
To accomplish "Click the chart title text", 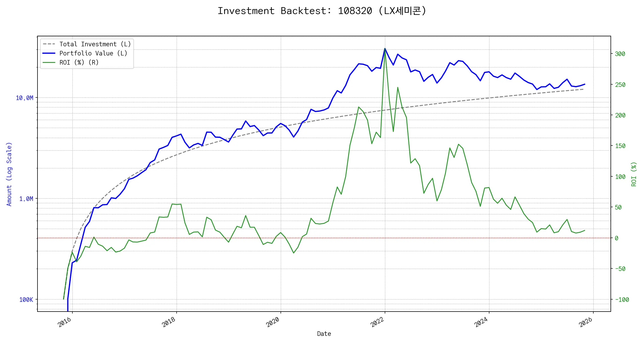I will (x=322, y=11).
